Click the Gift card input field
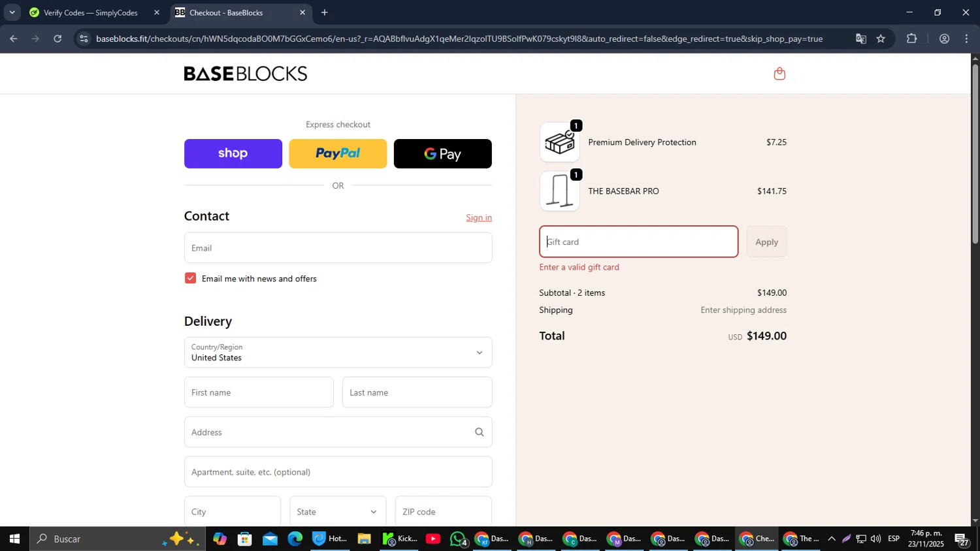The width and height of the screenshot is (980, 551). 638,242
